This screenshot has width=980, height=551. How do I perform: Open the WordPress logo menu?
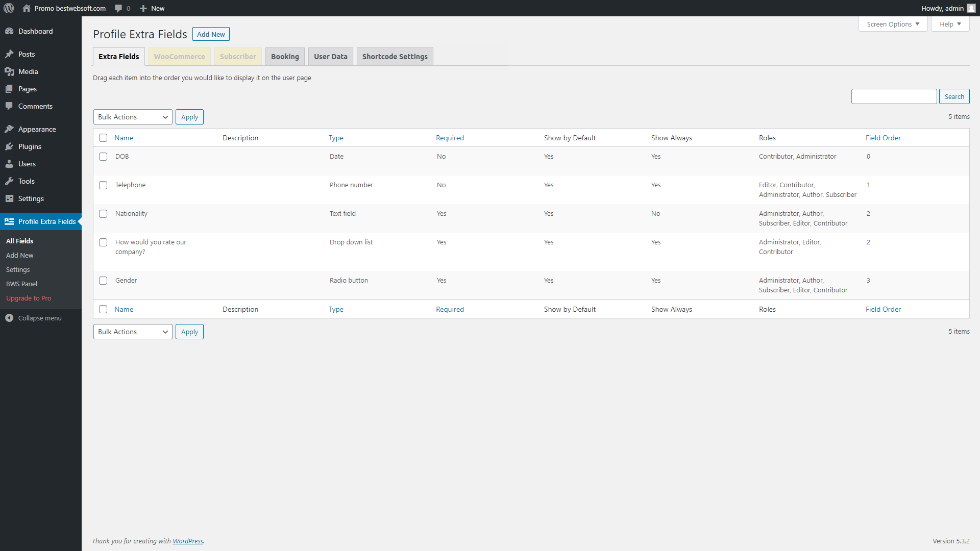[9, 8]
